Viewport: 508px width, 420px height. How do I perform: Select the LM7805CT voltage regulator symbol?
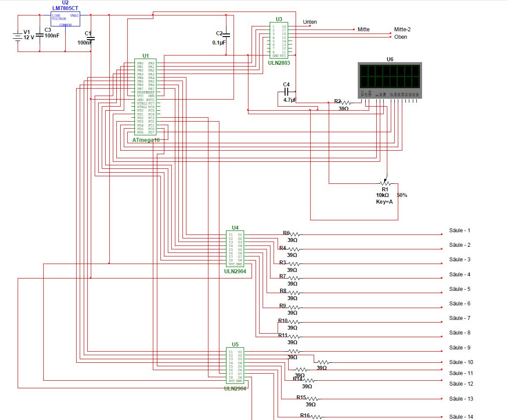[x=65, y=19]
